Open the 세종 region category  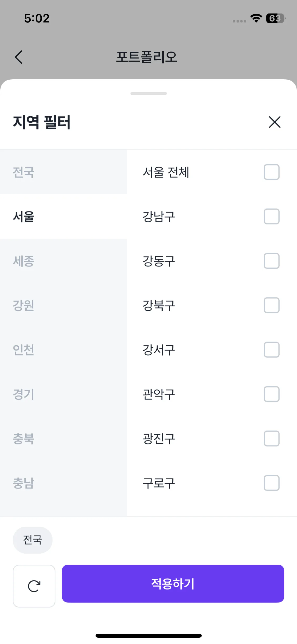point(63,261)
